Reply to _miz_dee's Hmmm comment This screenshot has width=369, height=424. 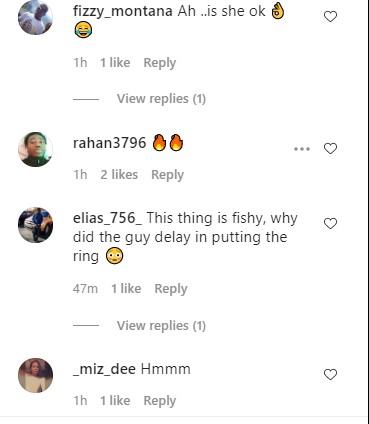[x=160, y=401]
